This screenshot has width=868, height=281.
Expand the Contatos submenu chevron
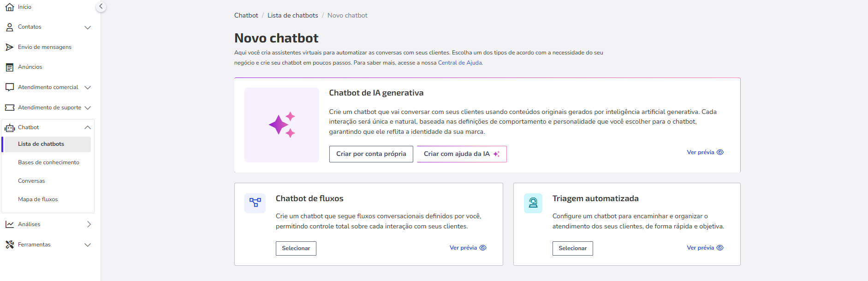[88, 27]
